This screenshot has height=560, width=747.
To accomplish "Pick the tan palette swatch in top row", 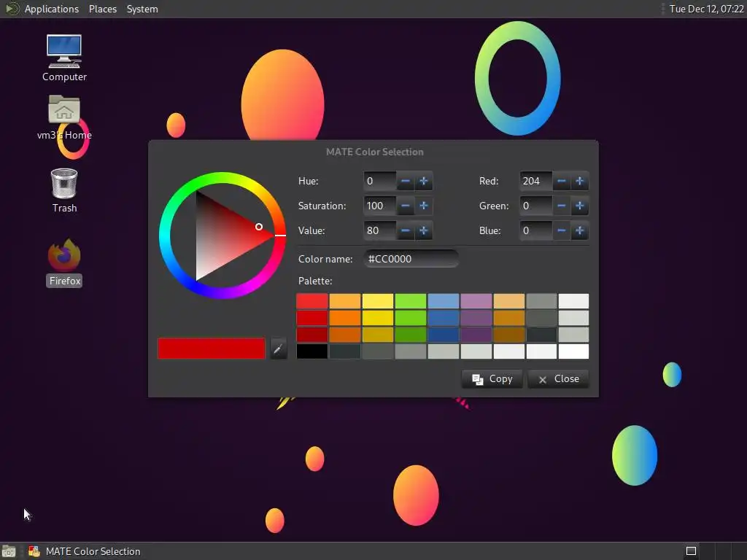I will 508,301.
